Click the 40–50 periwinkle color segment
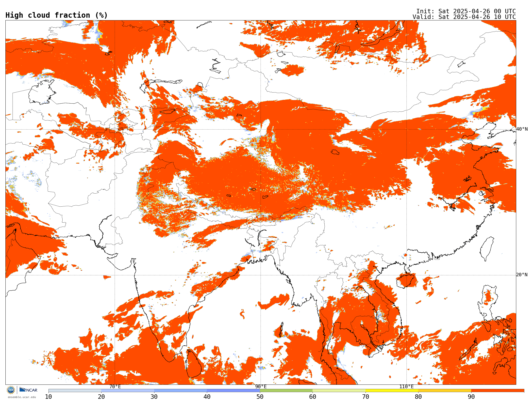The height and width of the screenshot is (400, 532). pos(233,390)
